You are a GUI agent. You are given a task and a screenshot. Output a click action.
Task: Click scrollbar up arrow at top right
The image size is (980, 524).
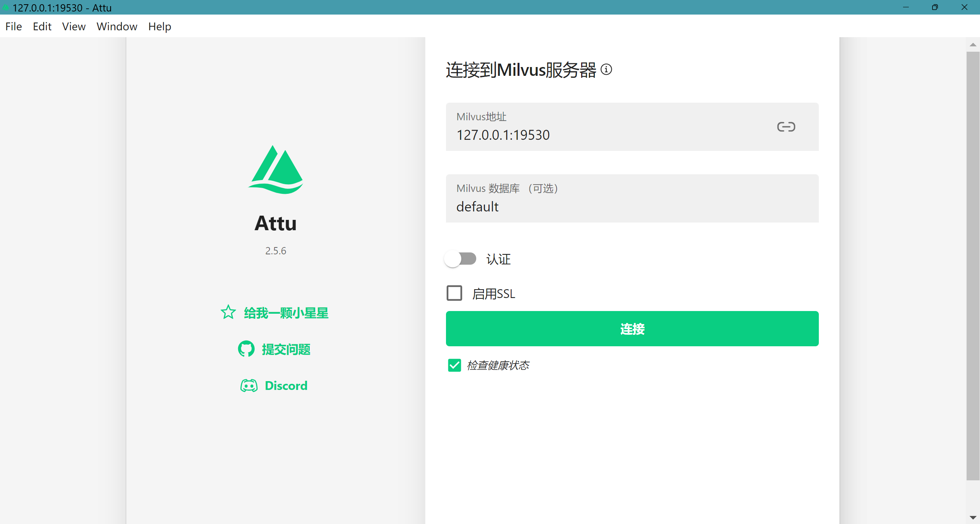(973, 45)
